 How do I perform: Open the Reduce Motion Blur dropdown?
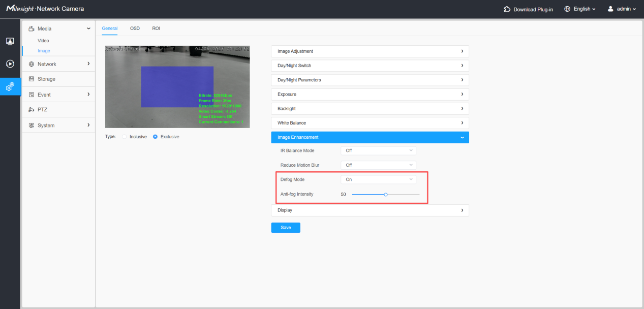coord(378,165)
